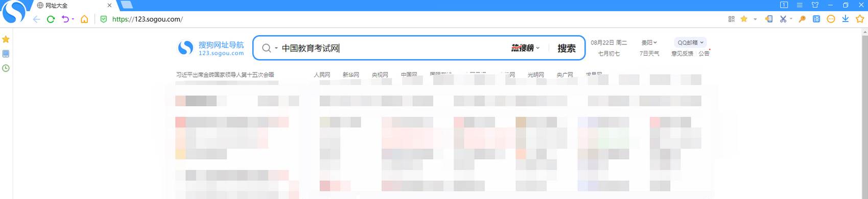Expand the search engine selector arrow
The image size is (868, 199).
point(276,48)
